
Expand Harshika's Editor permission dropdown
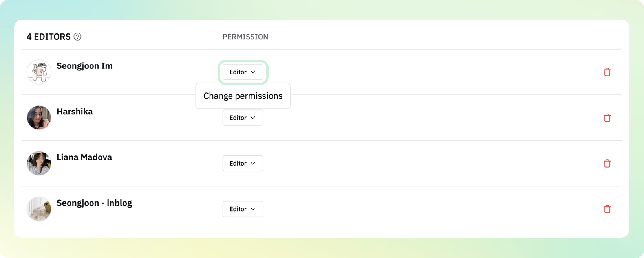pyautogui.click(x=243, y=118)
